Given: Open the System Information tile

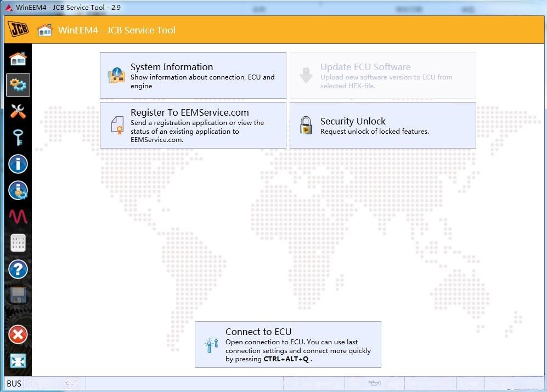Looking at the screenshot, I should [193, 75].
